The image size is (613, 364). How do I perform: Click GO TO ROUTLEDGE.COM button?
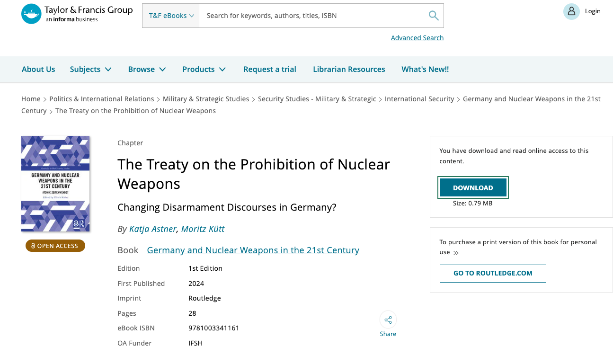[493, 273]
